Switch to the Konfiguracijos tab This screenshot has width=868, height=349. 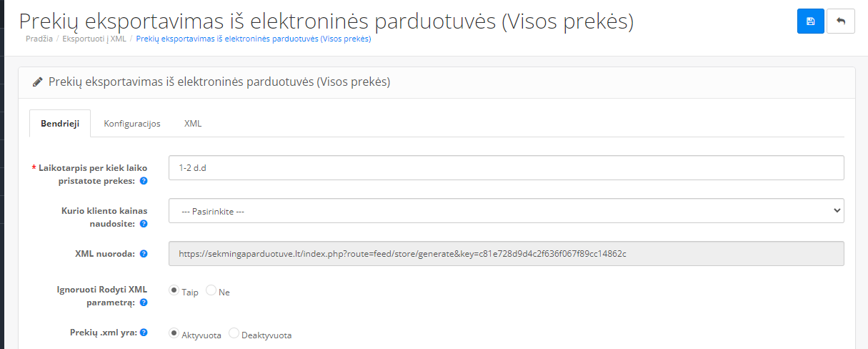(x=132, y=124)
